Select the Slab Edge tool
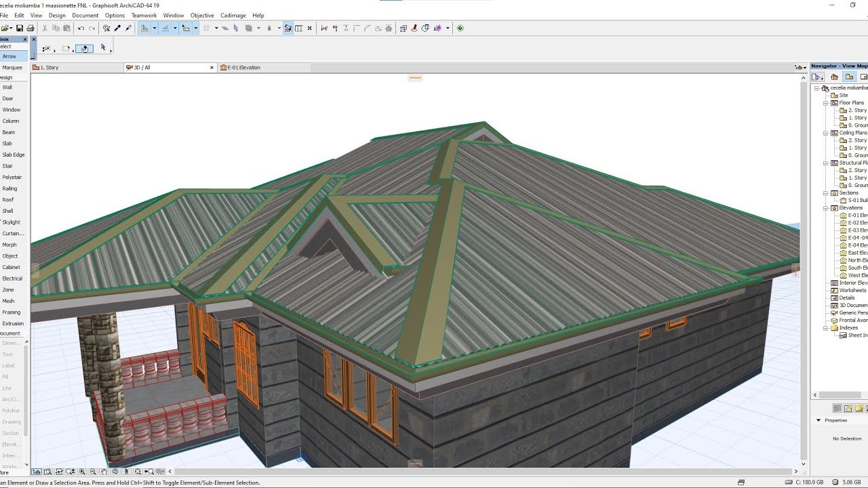The image size is (868, 488). (x=13, y=155)
